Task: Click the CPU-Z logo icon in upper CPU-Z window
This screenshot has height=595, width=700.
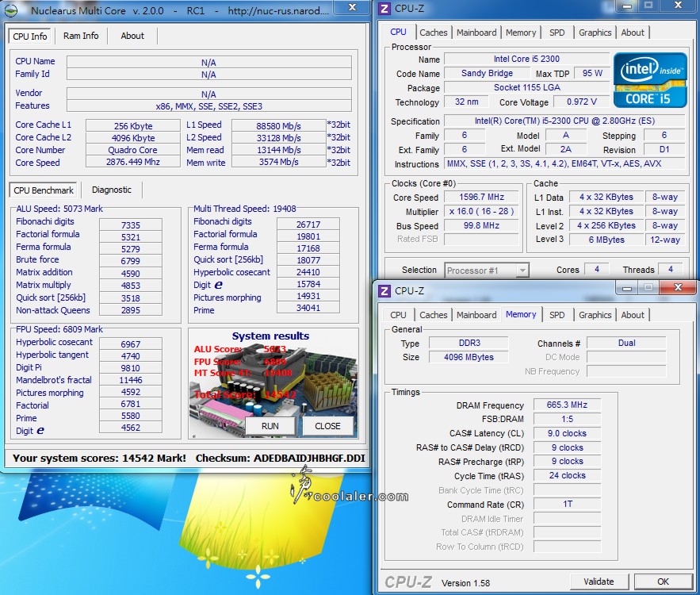Action: click(384, 9)
